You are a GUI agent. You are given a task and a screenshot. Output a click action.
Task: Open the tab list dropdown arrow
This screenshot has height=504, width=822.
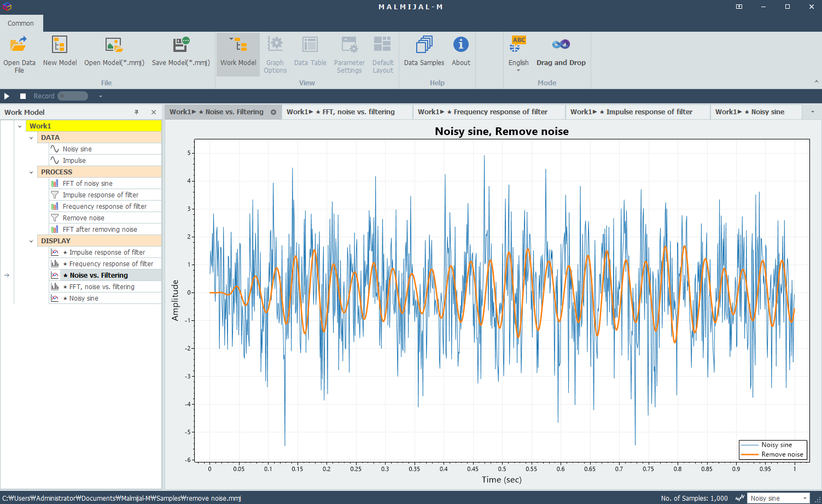[812, 112]
